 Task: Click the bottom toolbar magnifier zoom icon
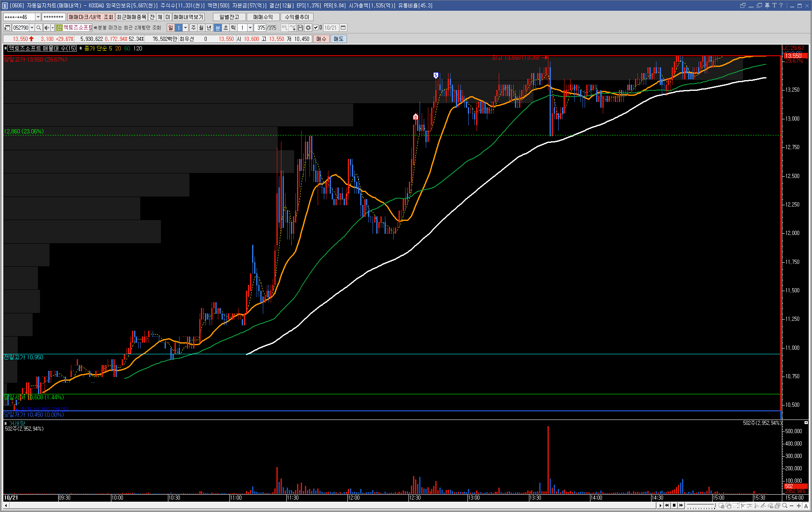point(785,506)
